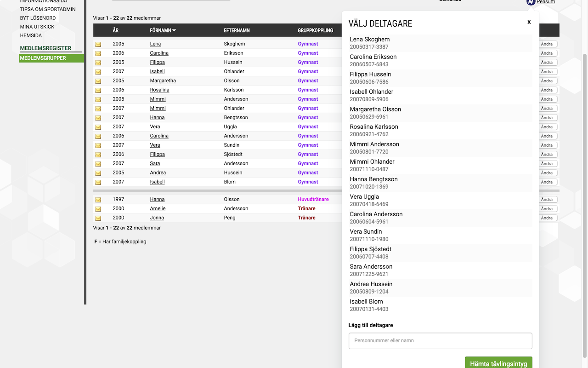Open Byt lösenord menu item
Image resolution: width=588 pixels, height=368 pixels.
38,18
